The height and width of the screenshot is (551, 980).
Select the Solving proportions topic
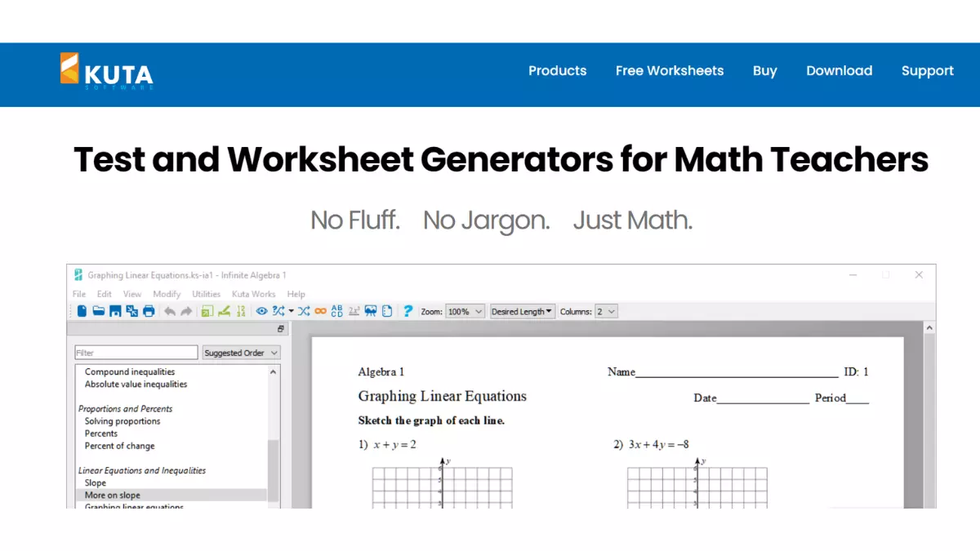[122, 421]
